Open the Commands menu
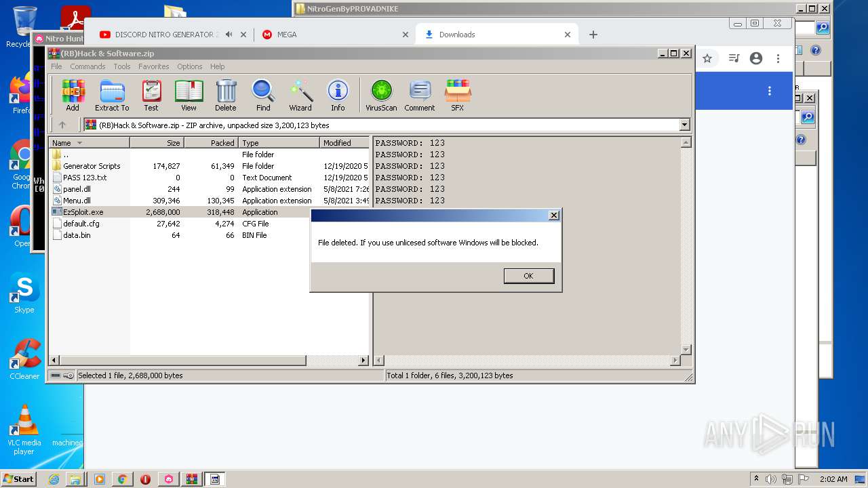This screenshot has width=868, height=488. 87,66
